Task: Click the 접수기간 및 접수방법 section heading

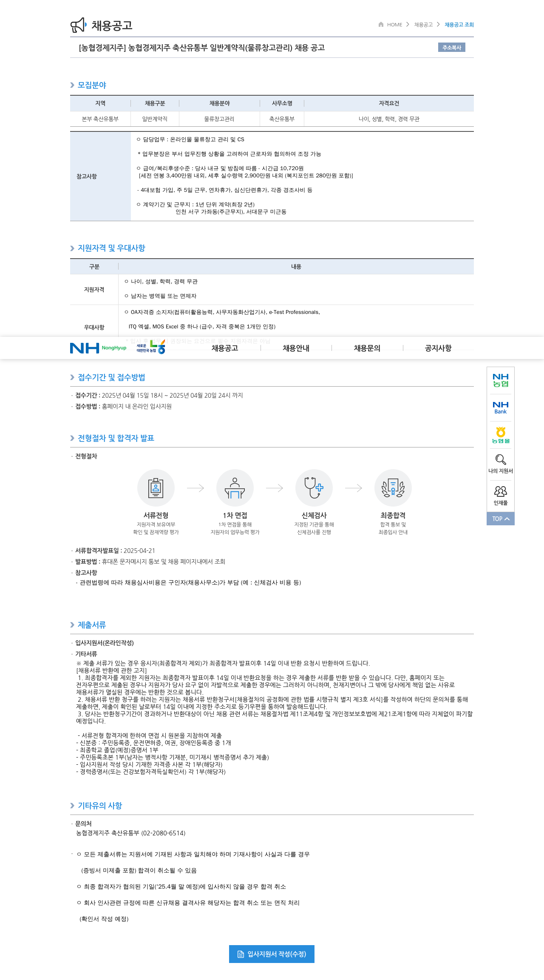Action: tap(111, 377)
